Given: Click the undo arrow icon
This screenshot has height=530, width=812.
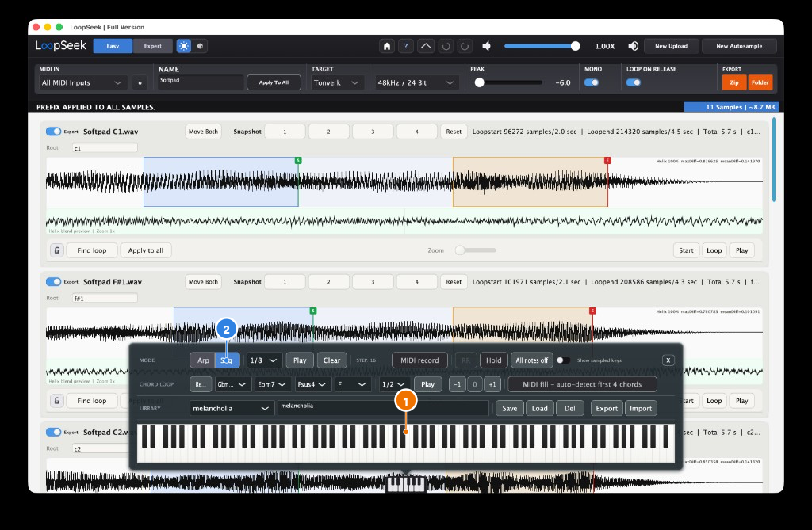Looking at the screenshot, I should [x=446, y=46].
